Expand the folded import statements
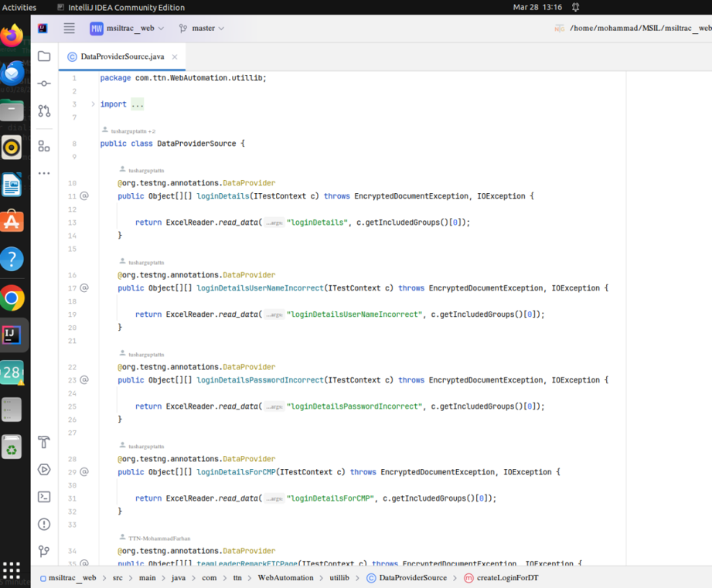 pos(137,104)
